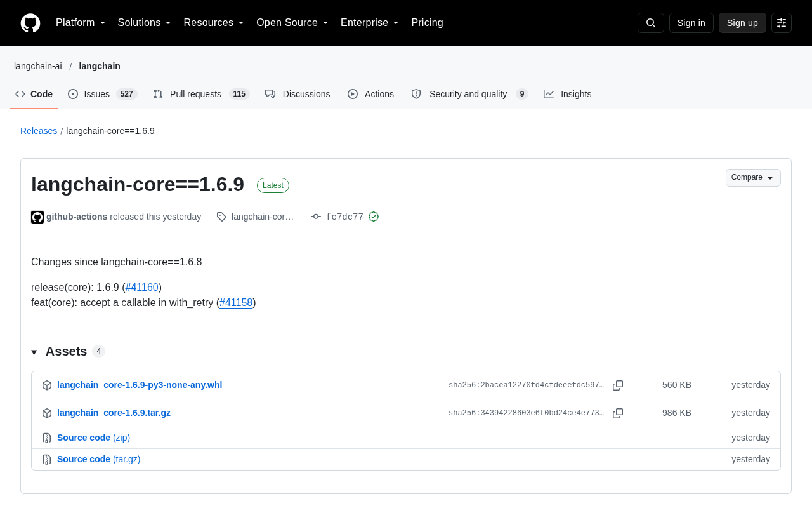
Task: Expand the Open Source menu
Action: pos(292,23)
